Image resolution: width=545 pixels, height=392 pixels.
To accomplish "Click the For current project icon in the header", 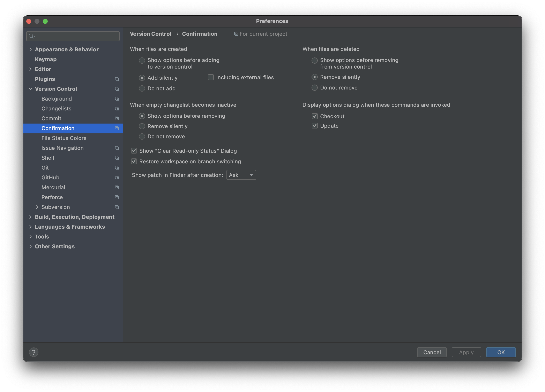I will [x=236, y=34].
